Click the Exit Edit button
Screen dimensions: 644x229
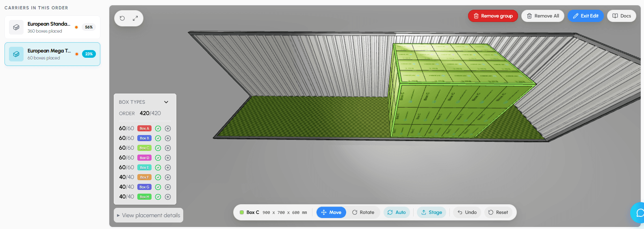point(585,16)
